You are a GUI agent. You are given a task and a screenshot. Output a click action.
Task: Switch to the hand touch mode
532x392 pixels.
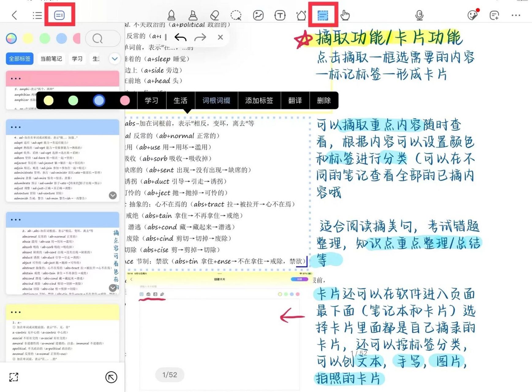(345, 15)
